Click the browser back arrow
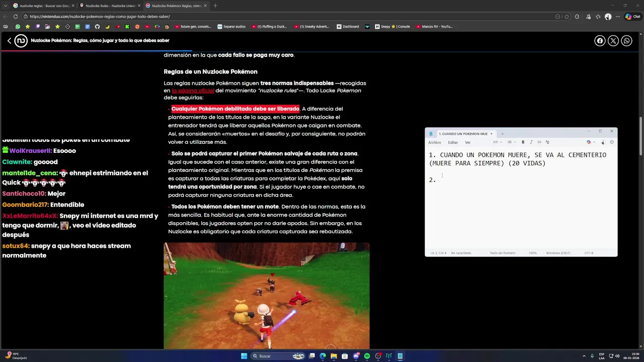 (x=6, y=17)
